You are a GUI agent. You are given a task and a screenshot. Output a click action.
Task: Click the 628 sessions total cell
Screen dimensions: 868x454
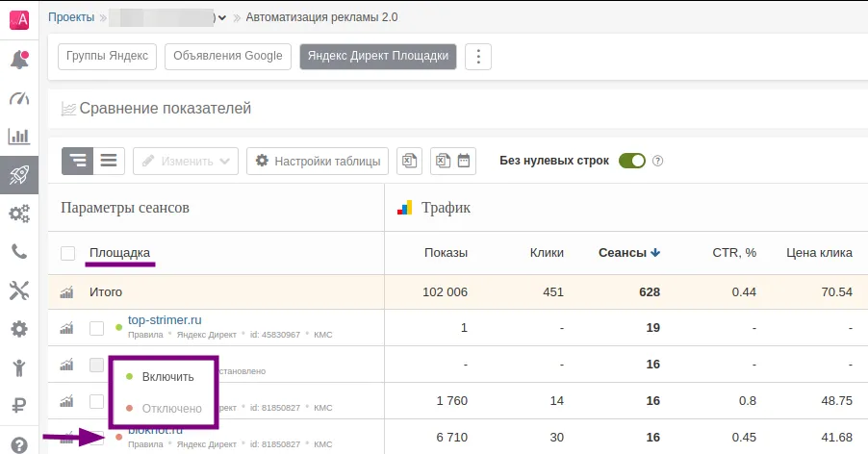point(650,292)
